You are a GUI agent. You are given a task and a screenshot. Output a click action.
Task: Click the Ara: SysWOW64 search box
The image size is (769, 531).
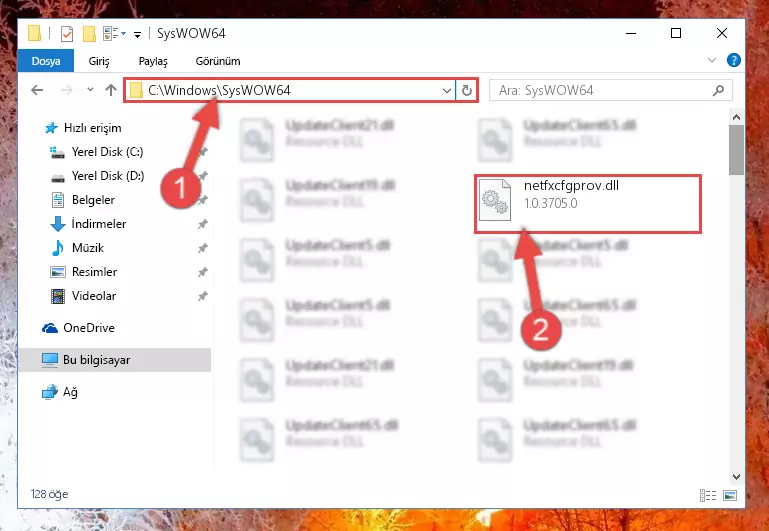[x=610, y=90]
